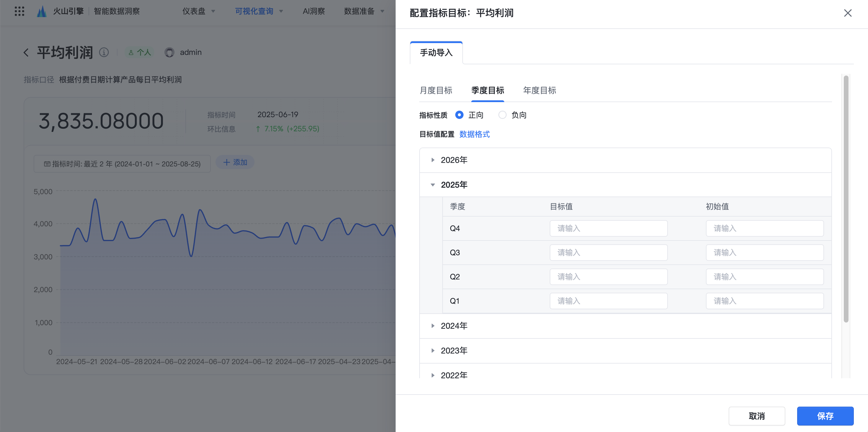The width and height of the screenshot is (868, 432).
Task: Click the back arrow beside 平均利润
Action: pos(26,53)
